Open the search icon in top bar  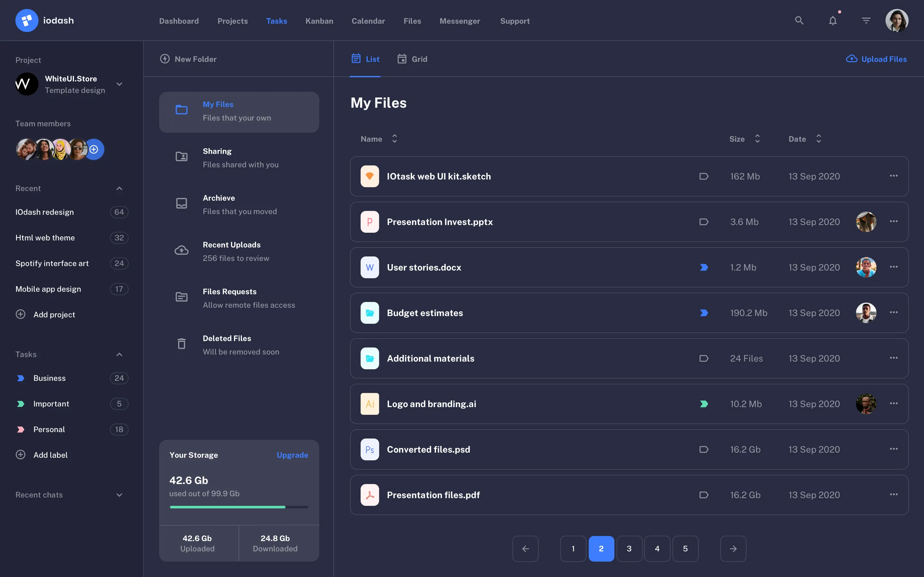point(799,20)
